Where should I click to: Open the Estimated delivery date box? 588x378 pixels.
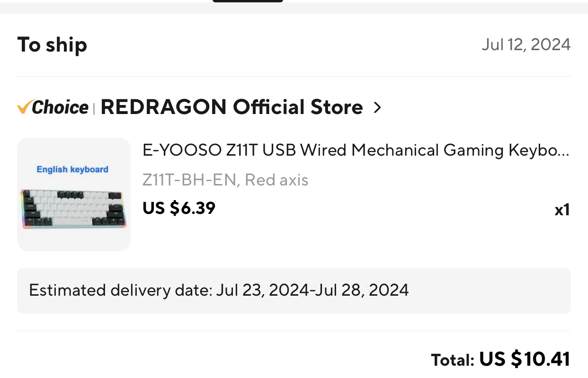click(294, 290)
